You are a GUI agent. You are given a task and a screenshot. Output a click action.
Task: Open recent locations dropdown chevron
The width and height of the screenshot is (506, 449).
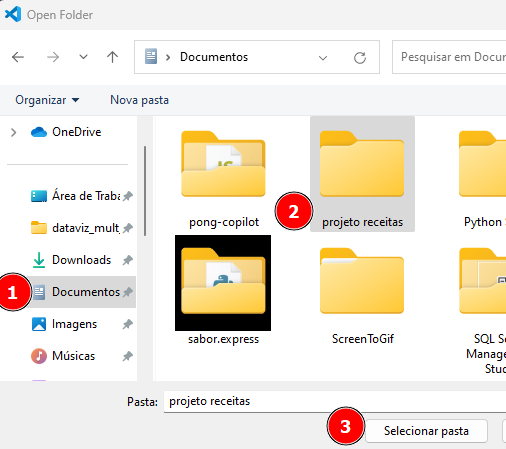[83, 57]
